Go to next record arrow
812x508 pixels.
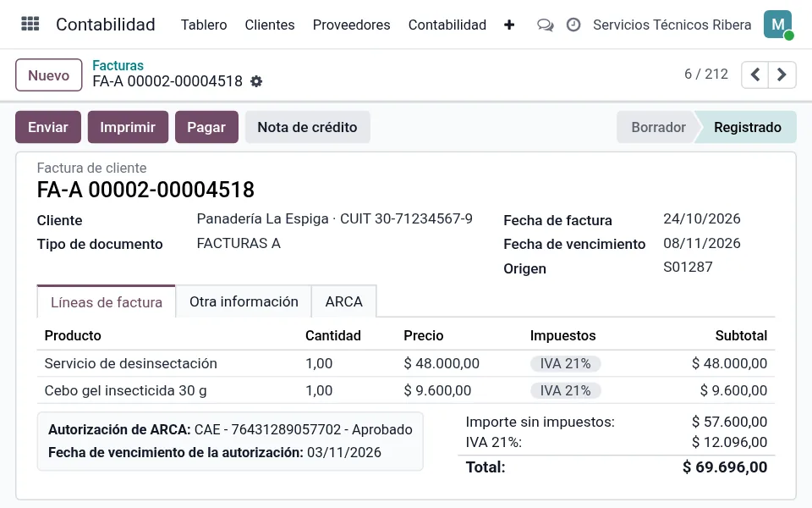click(x=782, y=75)
